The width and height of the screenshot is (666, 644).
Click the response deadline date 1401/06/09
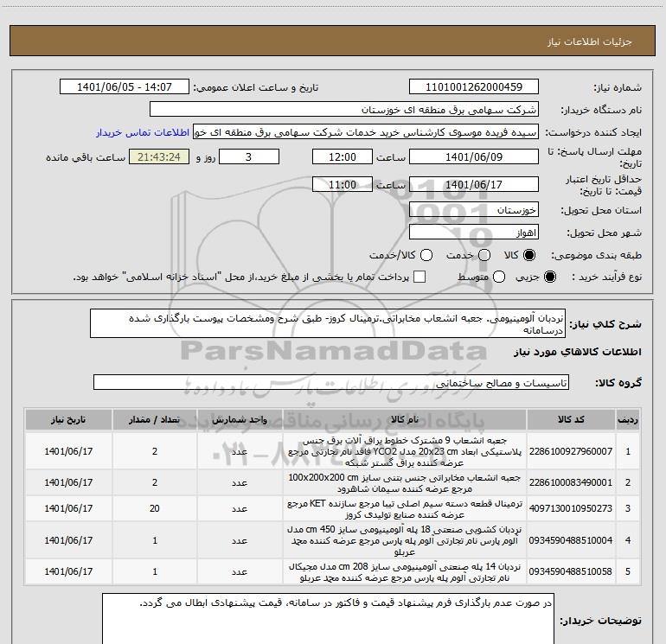coord(473,156)
